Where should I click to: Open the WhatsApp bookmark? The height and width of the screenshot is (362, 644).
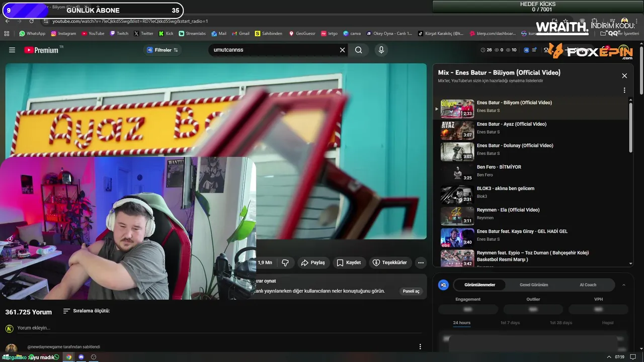pyautogui.click(x=32, y=34)
